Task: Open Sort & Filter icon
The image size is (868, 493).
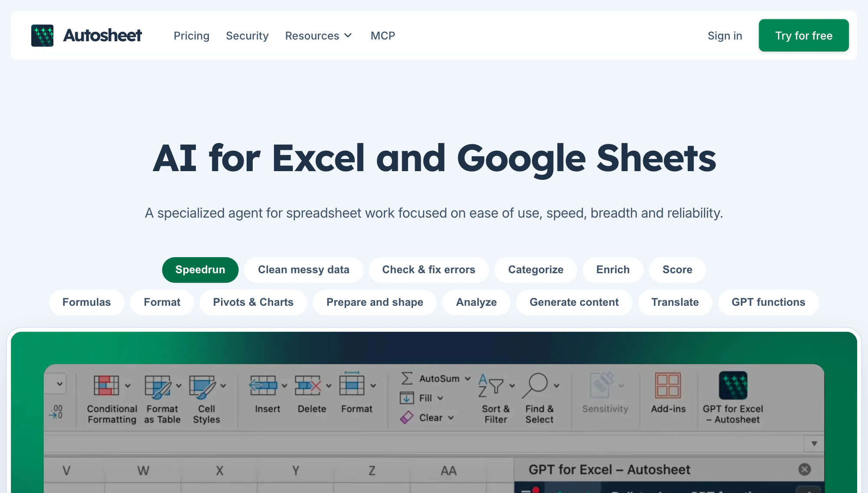Action: (x=491, y=386)
